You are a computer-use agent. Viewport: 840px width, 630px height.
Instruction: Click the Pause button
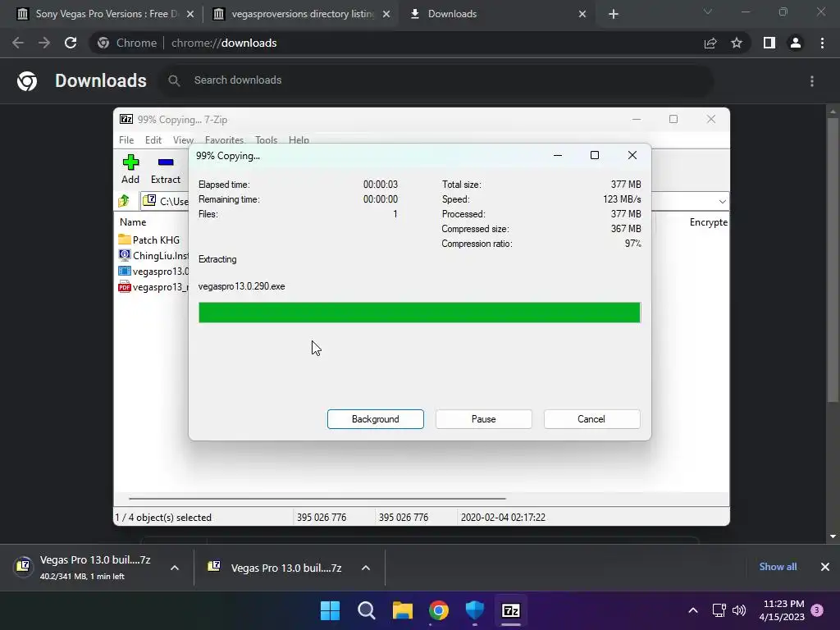click(484, 419)
